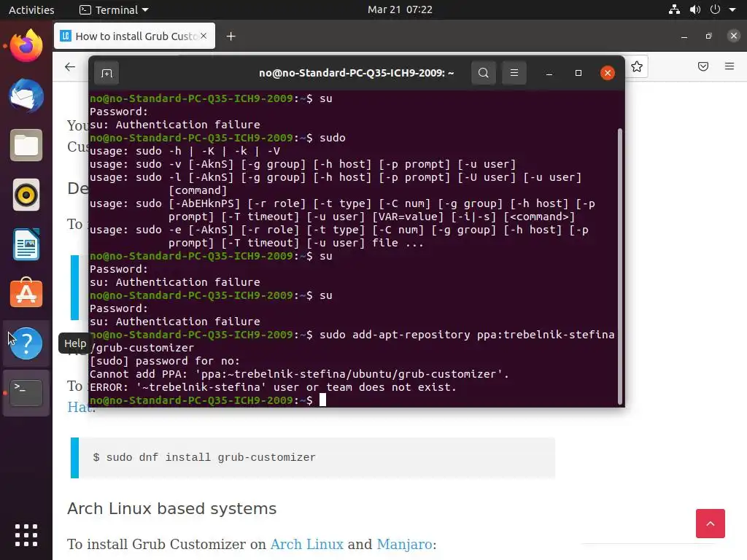Open the clock calendar at Mar 21 07:22
747x560 pixels.
(x=400, y=9)
